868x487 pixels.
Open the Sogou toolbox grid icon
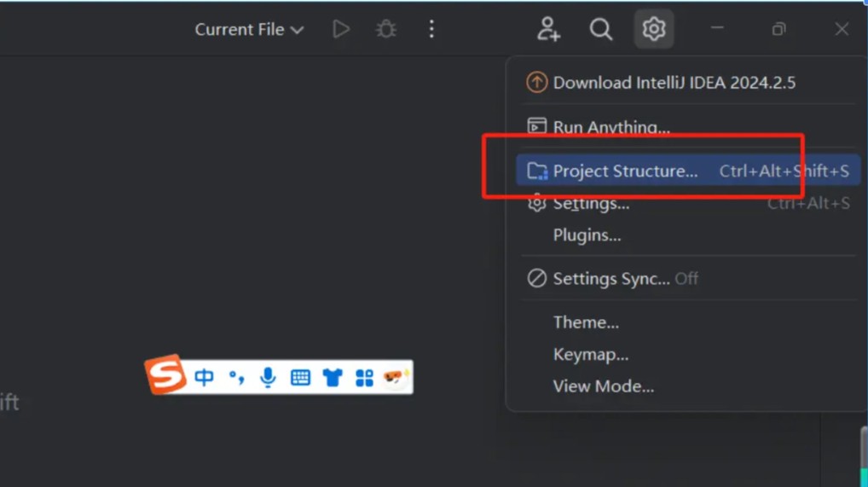(x=364, y=377)
